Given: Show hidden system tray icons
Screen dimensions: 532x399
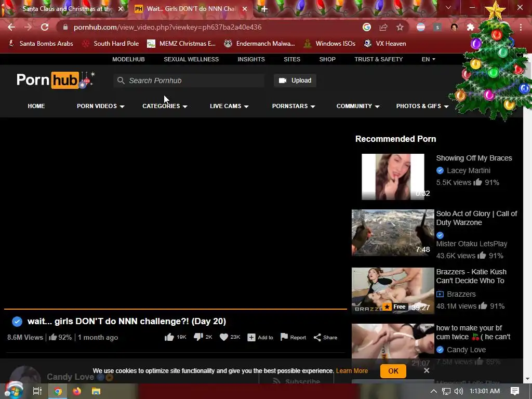Looking at the screenshot, I should click(x=434, y=391).
